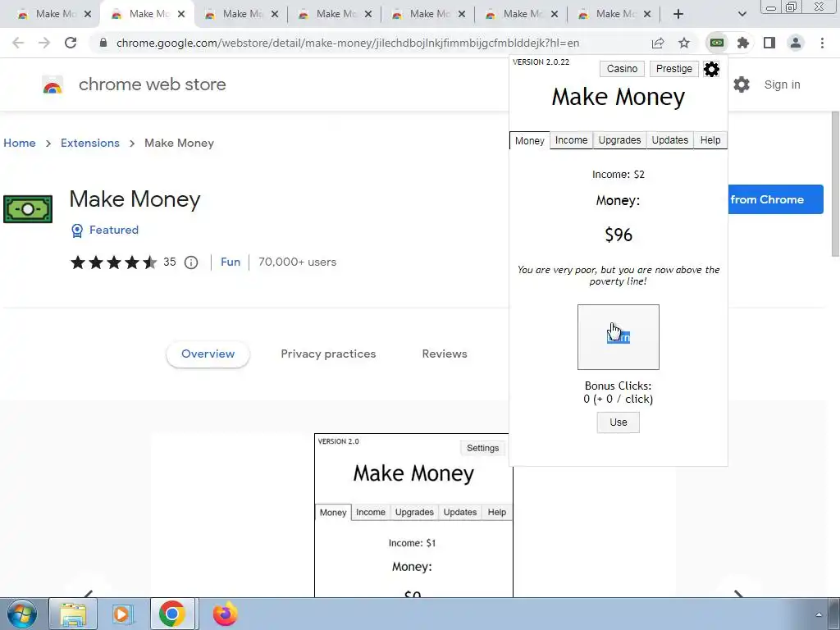
Task: Click the share page icon in the address bar
Action: [x=658, y=43]
